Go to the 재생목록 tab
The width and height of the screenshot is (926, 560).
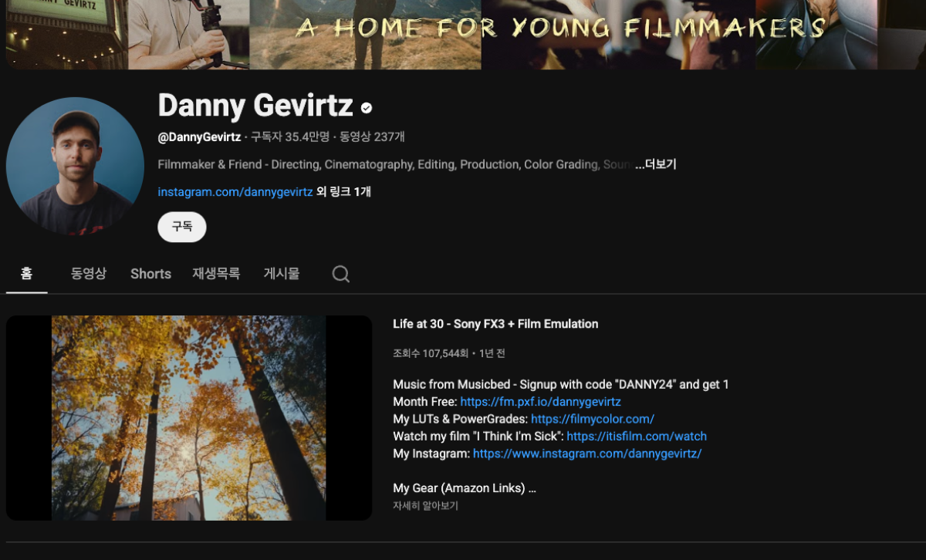click(x=216, y=274)
